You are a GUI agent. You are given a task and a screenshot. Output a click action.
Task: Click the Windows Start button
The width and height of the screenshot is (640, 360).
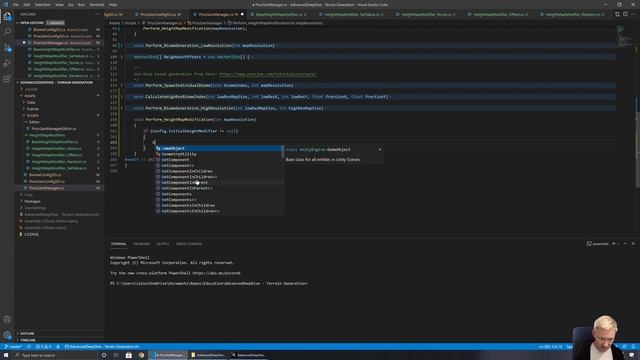6,355
